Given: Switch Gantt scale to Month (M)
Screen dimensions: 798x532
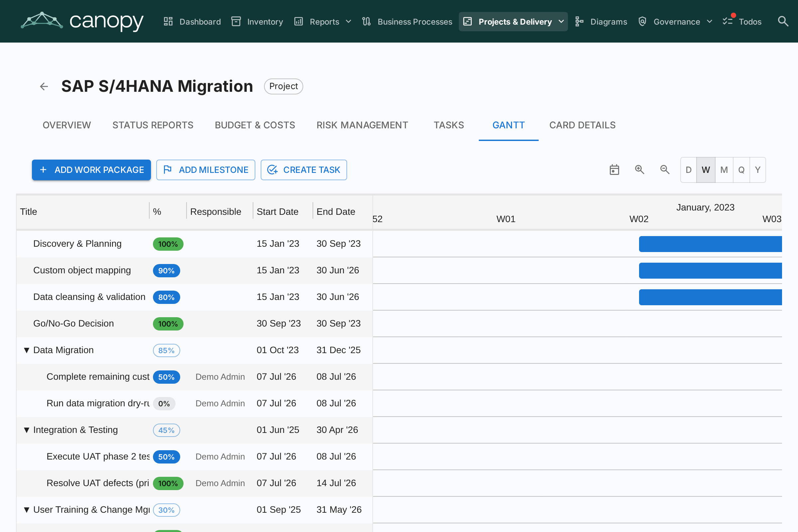Looking at the screenshot, I should (724, 170).
